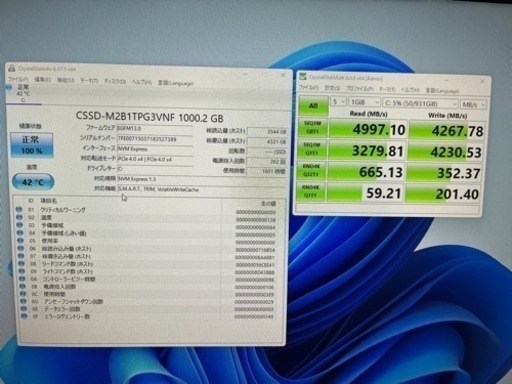Open プロファイル(P) menu in CrystalDiskMark
This screenshot has height=384, width=512.
coord(359,89)
